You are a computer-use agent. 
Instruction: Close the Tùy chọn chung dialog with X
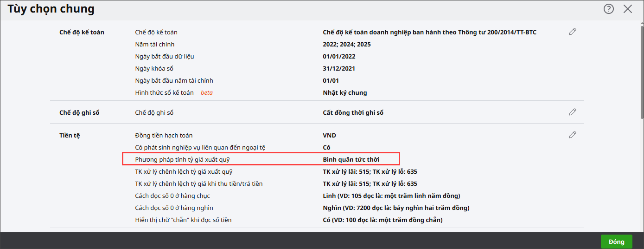point(628,9)
